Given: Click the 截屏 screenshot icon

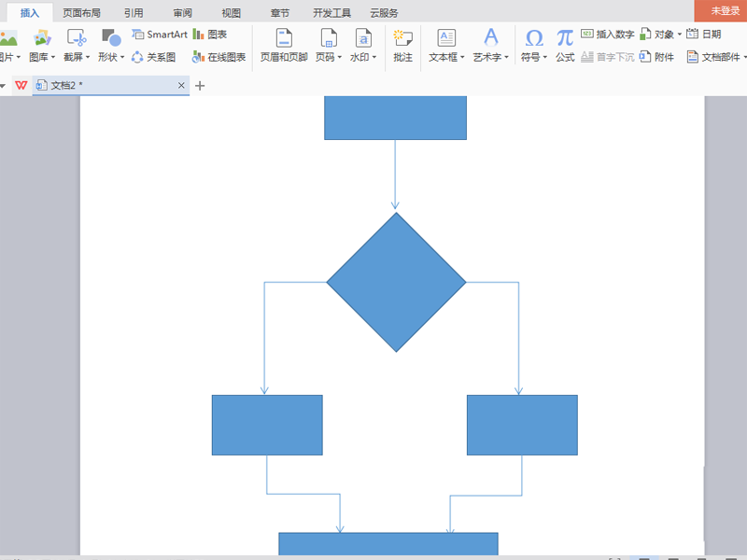Looking at the screenshot, I should (x=77, y=38).
